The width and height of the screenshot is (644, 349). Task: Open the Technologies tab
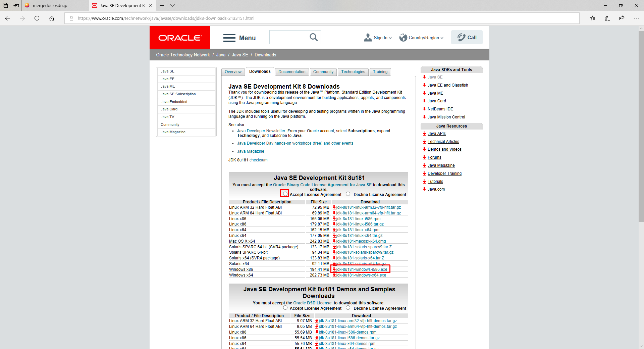(x=353, y=72)
